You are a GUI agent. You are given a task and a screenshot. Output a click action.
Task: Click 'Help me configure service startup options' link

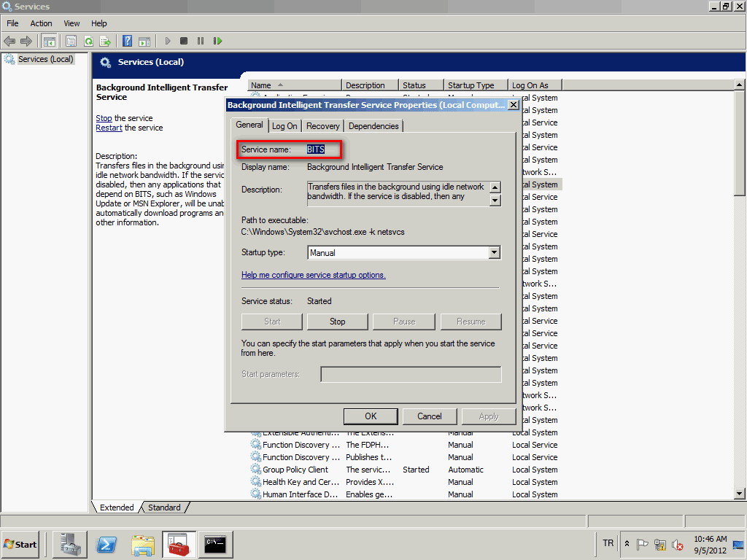click(x=314, y=275)
